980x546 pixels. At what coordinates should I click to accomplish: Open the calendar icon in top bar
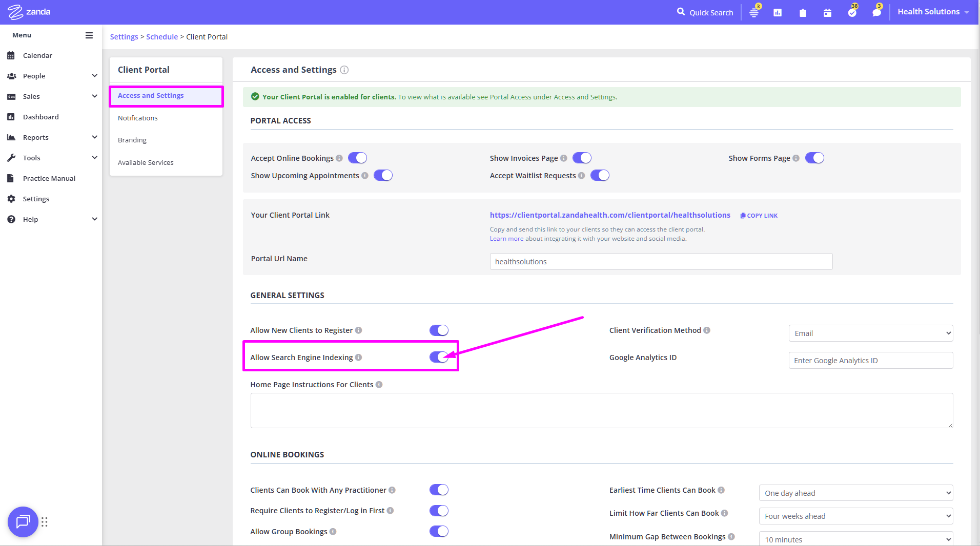tap(827, 12)
